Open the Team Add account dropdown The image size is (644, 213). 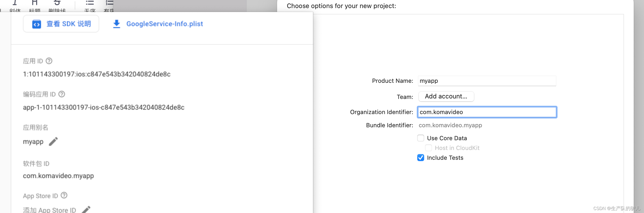pyautogui.click(x=446, y=96)
